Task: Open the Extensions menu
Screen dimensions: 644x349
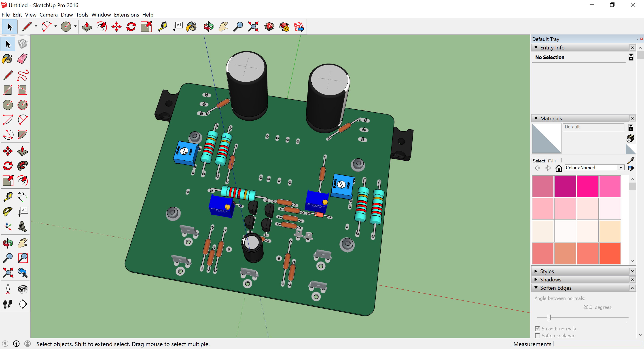Action: [126, 15]
